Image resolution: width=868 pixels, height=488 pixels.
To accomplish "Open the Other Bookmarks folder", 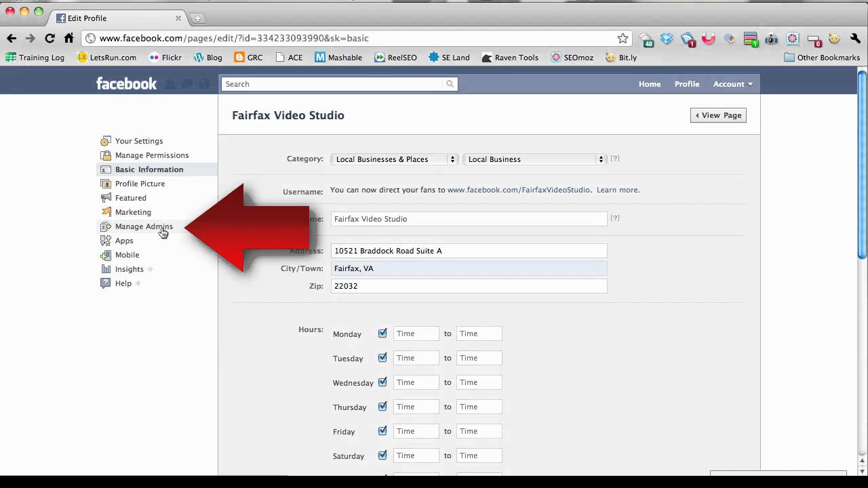I will 822,58.
